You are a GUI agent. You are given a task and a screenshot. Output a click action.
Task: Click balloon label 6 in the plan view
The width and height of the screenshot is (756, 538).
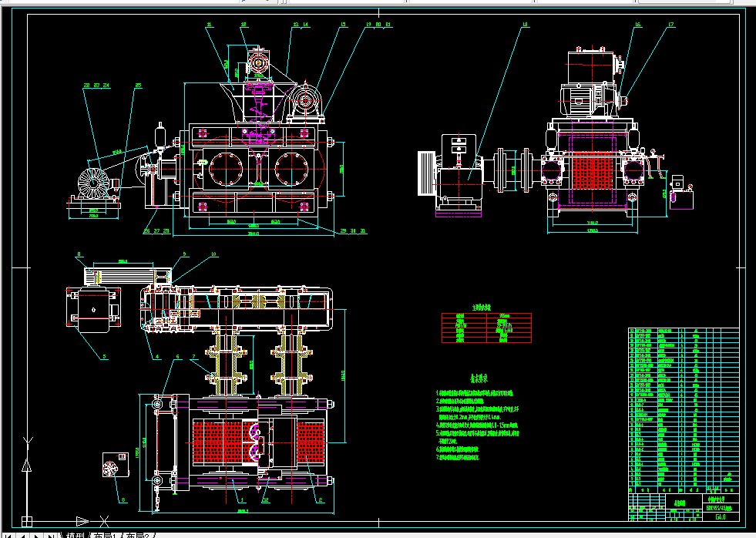click(177, 357)
